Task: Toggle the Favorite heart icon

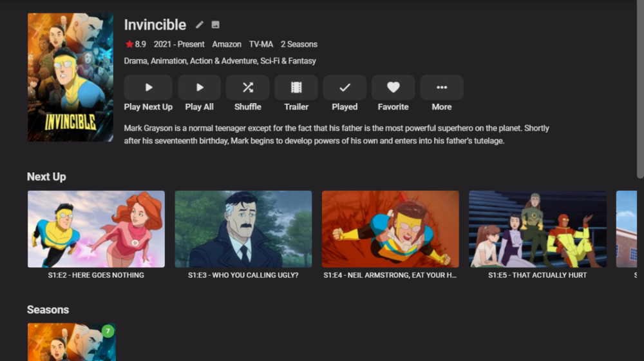Action: pos(393,87)
